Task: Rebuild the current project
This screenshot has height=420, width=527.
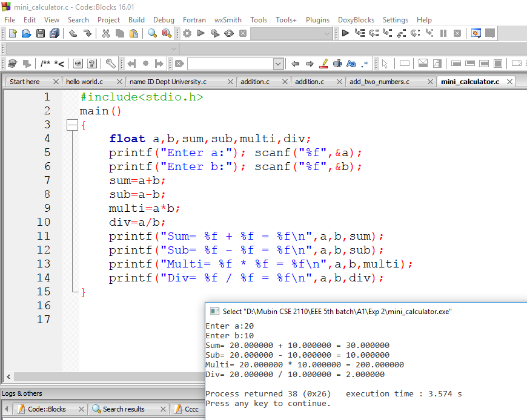Action: (230, 33)
